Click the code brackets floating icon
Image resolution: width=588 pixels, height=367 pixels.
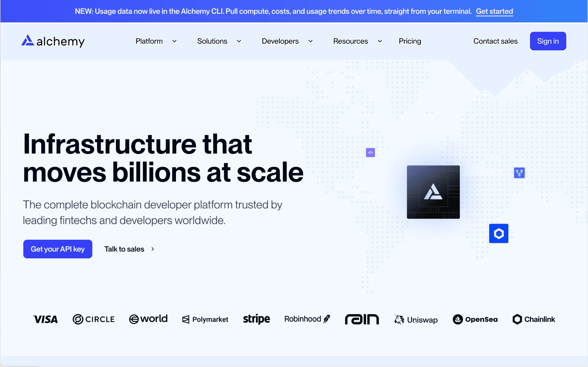click(x=370, y=153)
